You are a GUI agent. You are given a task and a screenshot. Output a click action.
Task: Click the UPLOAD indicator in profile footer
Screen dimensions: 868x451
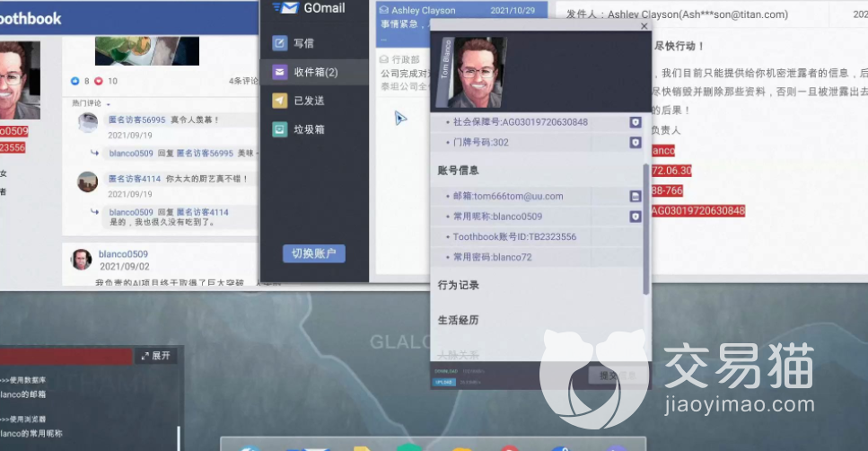(444, 383)
